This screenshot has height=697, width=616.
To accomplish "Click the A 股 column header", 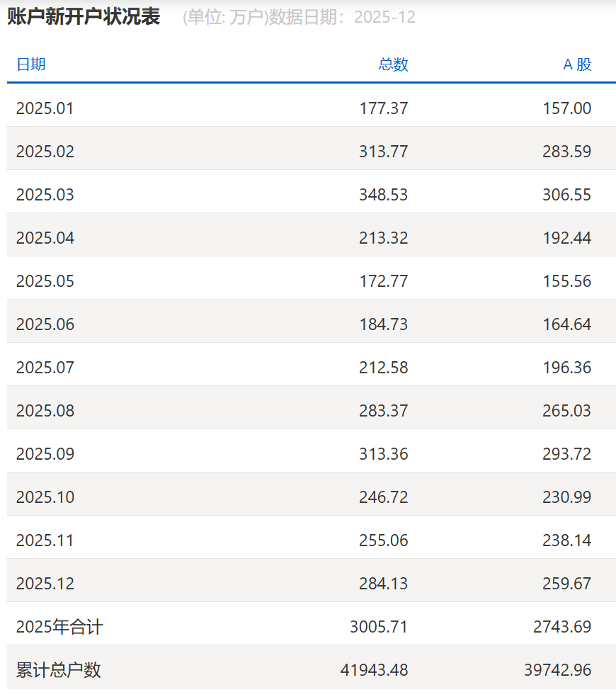I will [577, 64].
